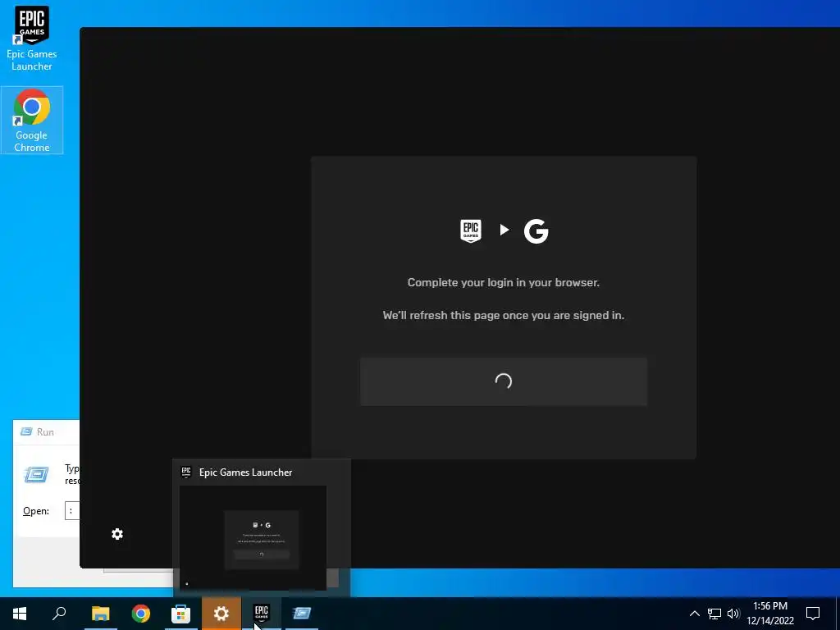Focus the Open field in Run dialog
The width and height of the screenshot is (840, 630).
coord(72,511)
